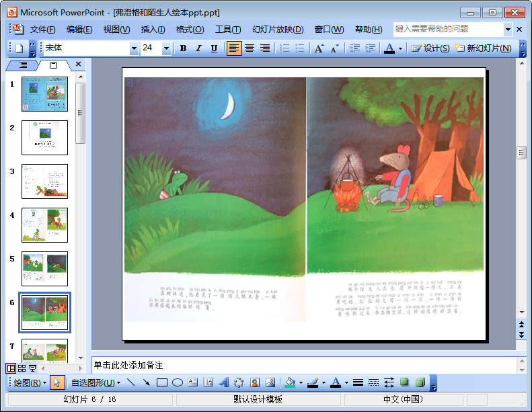This screenshot has height=412, width=532.
Task: Insert a vertical text box
Action: pos(208,383)
